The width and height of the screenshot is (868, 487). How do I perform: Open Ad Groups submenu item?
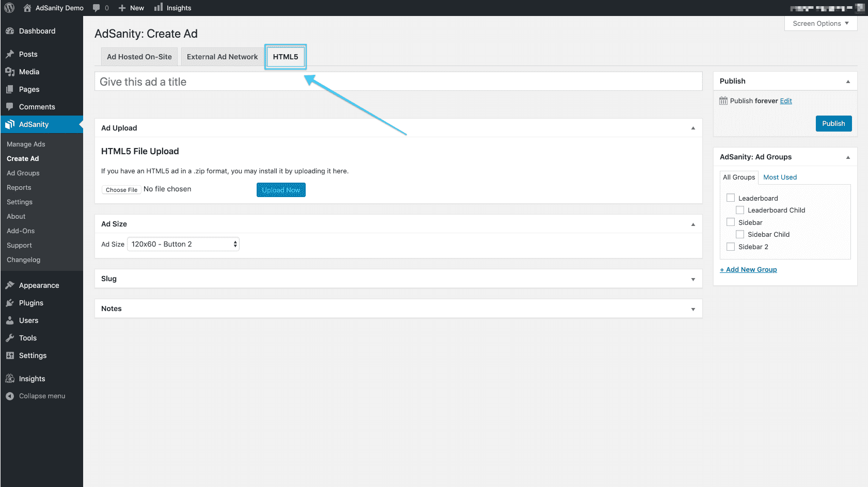coord(23,173)
